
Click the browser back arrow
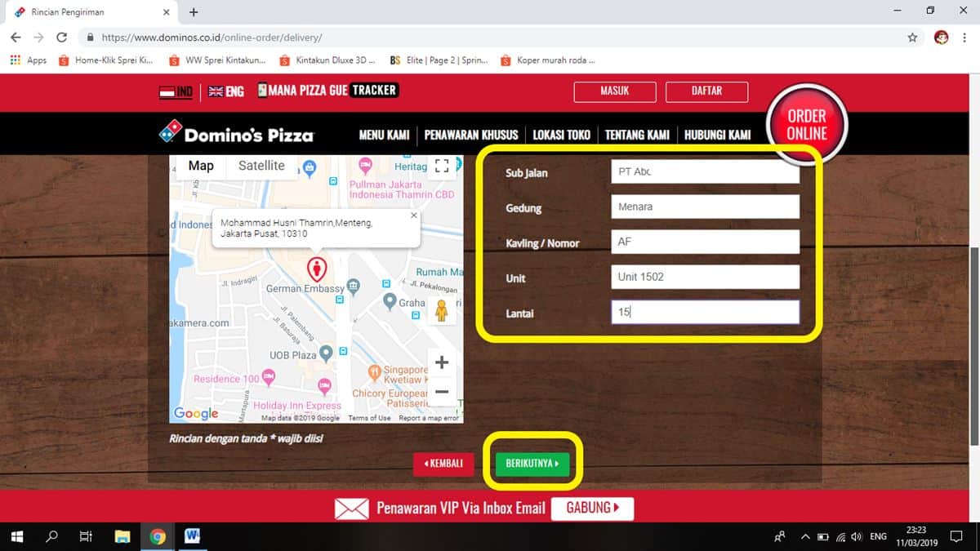[x=16, y=38]
